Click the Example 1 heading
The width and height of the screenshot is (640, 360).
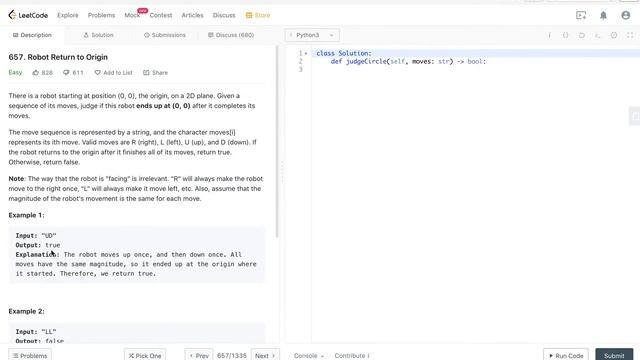pyautogui.click(x=27, y=215)
